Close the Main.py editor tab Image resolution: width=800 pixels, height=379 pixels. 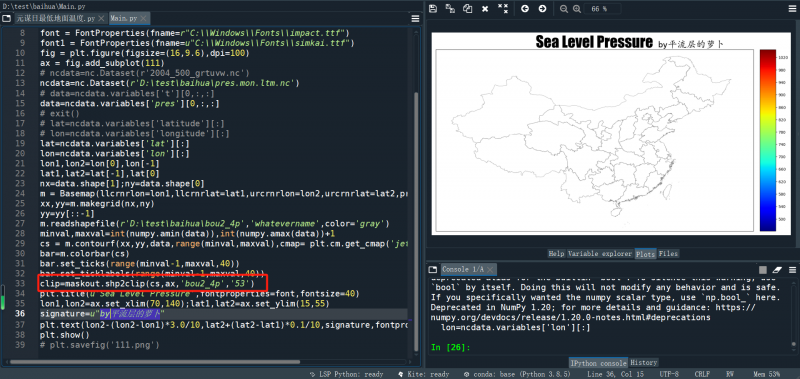pos(143,18)
